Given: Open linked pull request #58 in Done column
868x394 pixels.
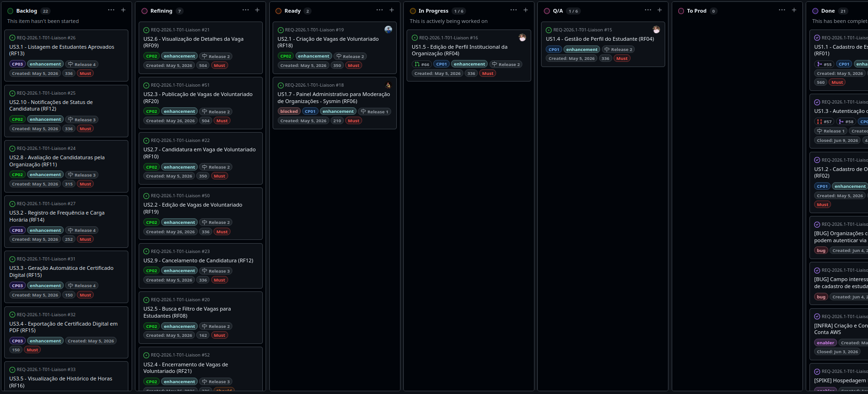Looking at the screenshot, I should pyautogui.click(x=846, y=121).
